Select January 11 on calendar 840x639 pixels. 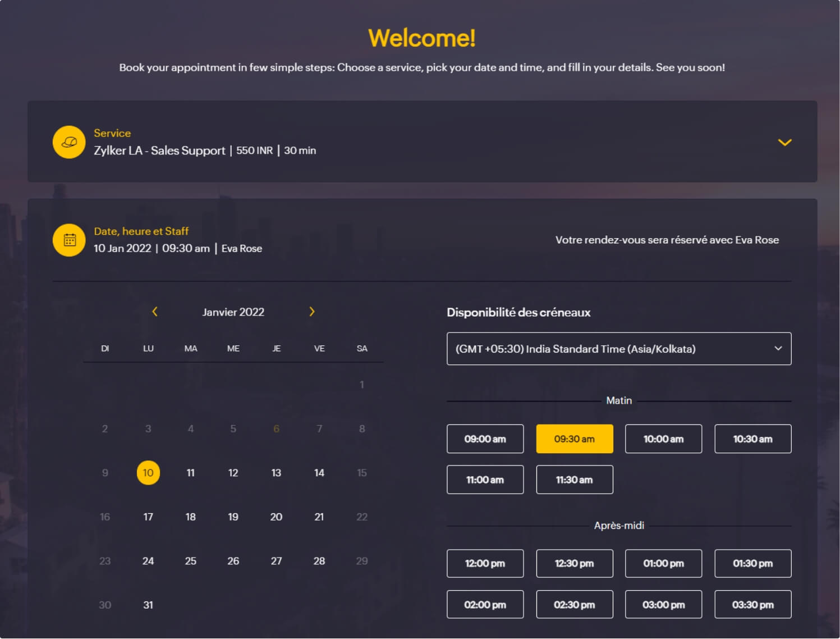coord(191,473)
